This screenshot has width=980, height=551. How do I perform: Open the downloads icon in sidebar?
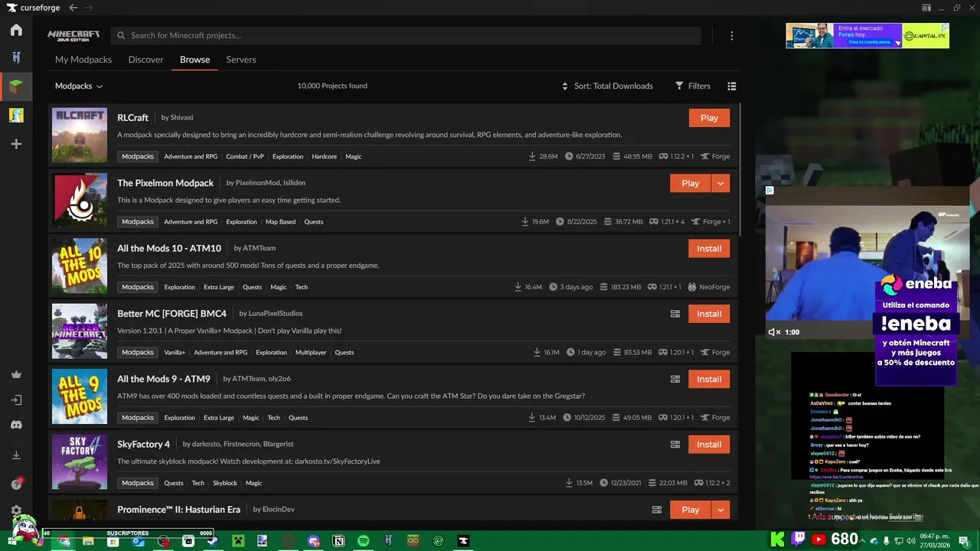pos(16,455)
